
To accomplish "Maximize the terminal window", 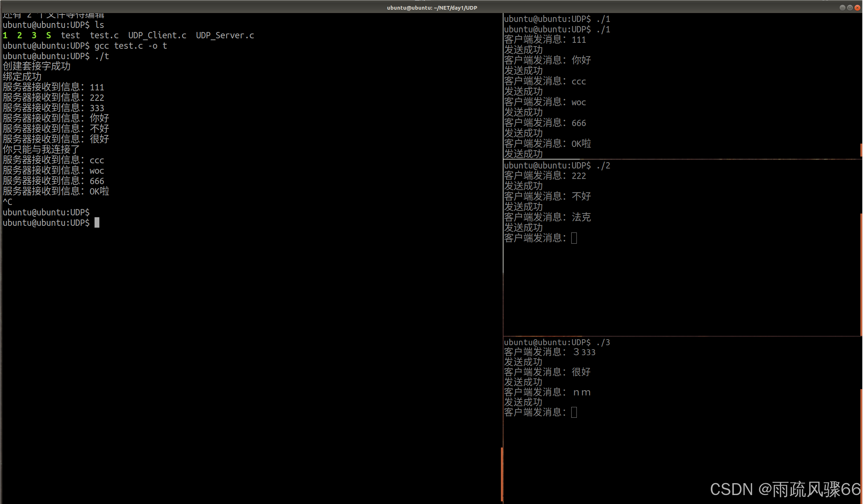I will click(x=850, y=7).
